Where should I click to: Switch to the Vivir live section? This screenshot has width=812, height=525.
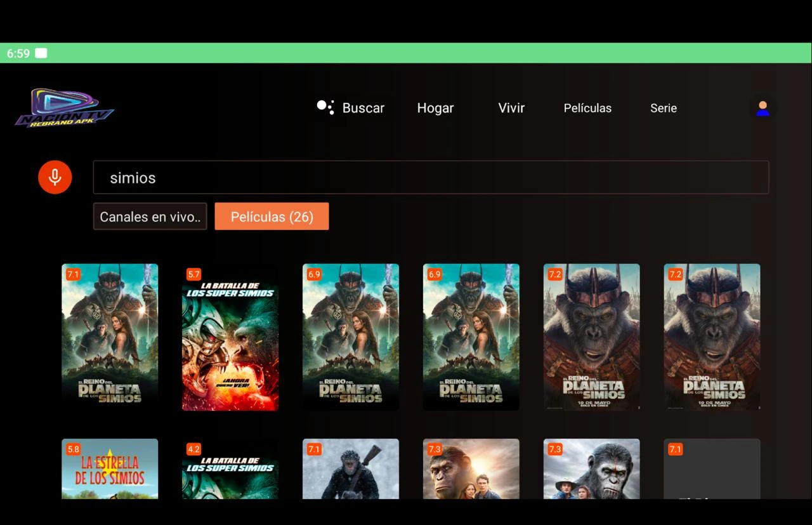pos(511,108)
